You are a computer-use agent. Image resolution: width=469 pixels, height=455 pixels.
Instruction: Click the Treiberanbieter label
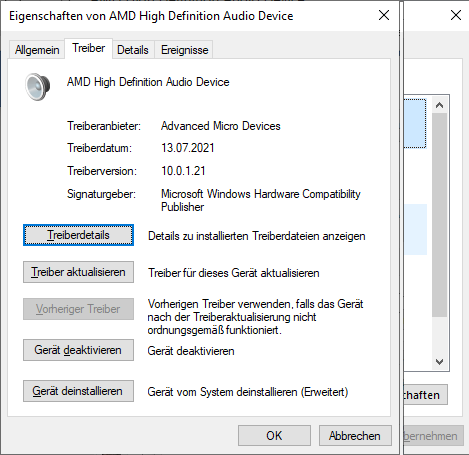point(104,126)
